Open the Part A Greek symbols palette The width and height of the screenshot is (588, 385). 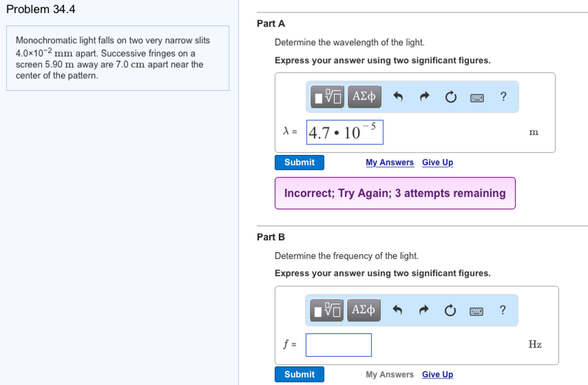[364, 97]
